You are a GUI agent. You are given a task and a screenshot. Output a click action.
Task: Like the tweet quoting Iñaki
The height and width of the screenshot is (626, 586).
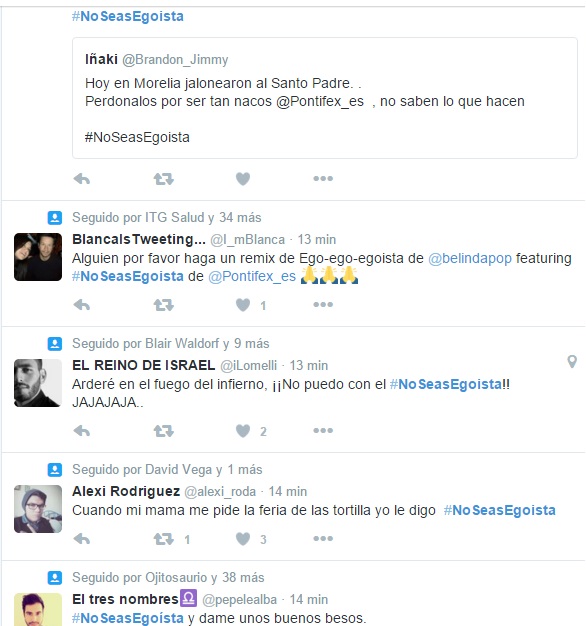[x=243, y=179]
